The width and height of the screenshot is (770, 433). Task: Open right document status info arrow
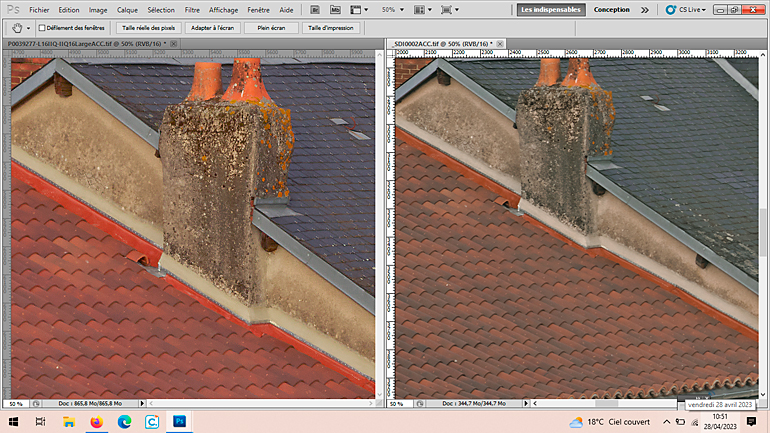[x=525, y=404]
